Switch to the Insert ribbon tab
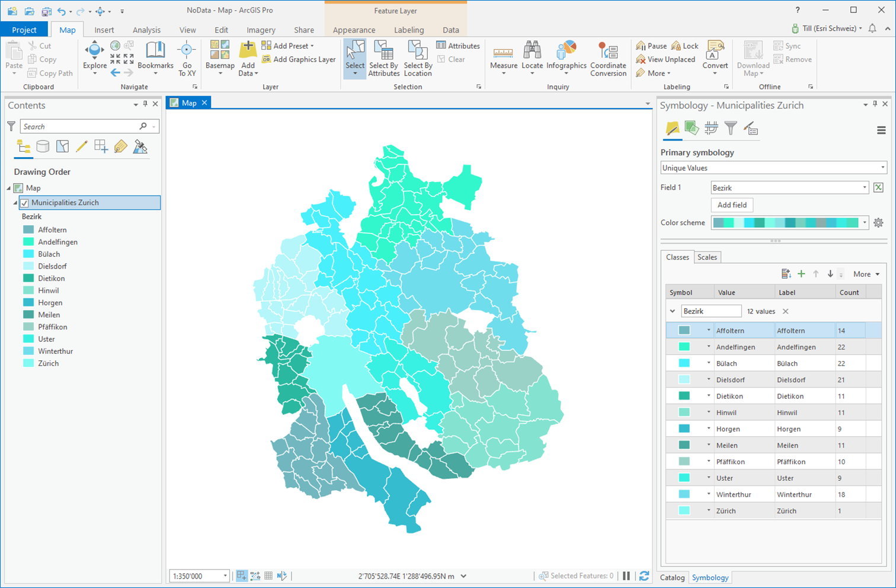Image resolution: width=896 pixels, height=588 pixels. pos(104,30)
